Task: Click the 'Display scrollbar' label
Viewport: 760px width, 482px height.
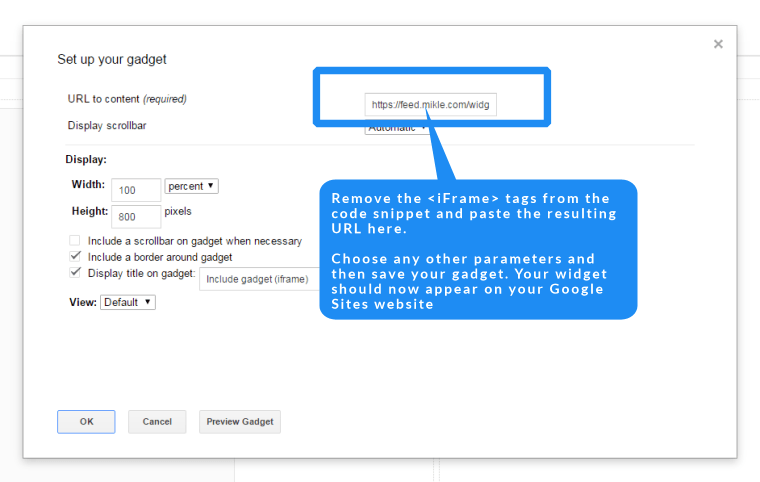Action: [x=107, y=126]
